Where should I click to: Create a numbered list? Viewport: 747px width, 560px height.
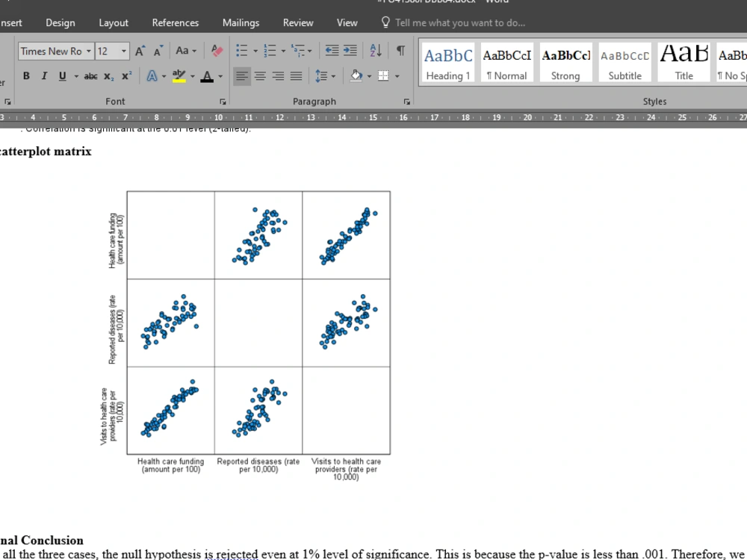pyautogui.click(x=270, y=51)
